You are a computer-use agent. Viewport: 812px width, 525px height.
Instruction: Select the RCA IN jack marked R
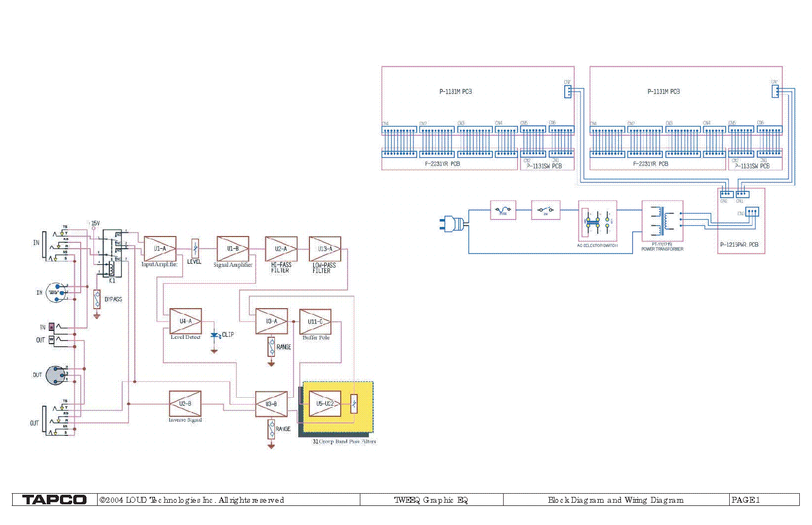pyautogui.click(x=51, y=327)
